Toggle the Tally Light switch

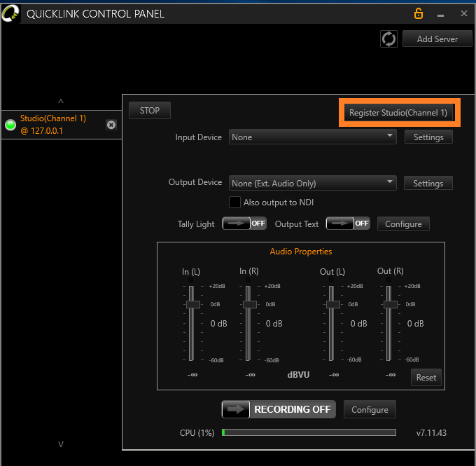(244, 224)
